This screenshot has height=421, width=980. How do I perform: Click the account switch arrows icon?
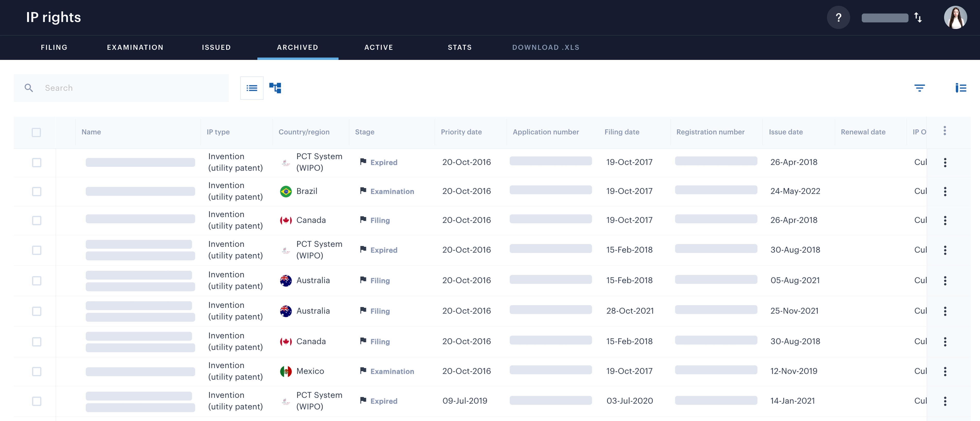[918, 18]
